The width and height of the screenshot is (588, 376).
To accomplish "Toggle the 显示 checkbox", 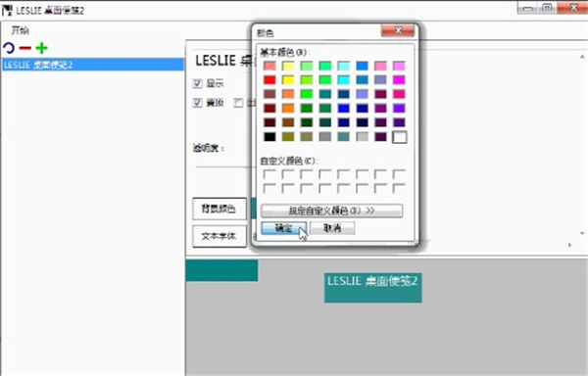I will (198, 83).
